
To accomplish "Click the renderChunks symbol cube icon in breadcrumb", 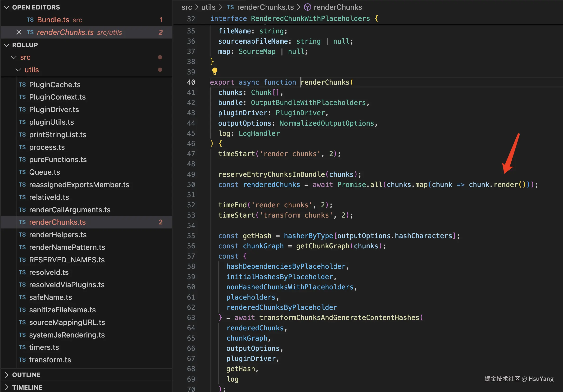I will point(307,7).
